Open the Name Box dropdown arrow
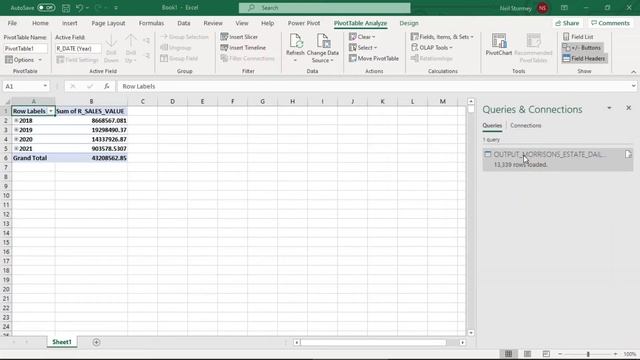This screenshot has height=360, width=640. pyautogui.click(x=45, y=86)
